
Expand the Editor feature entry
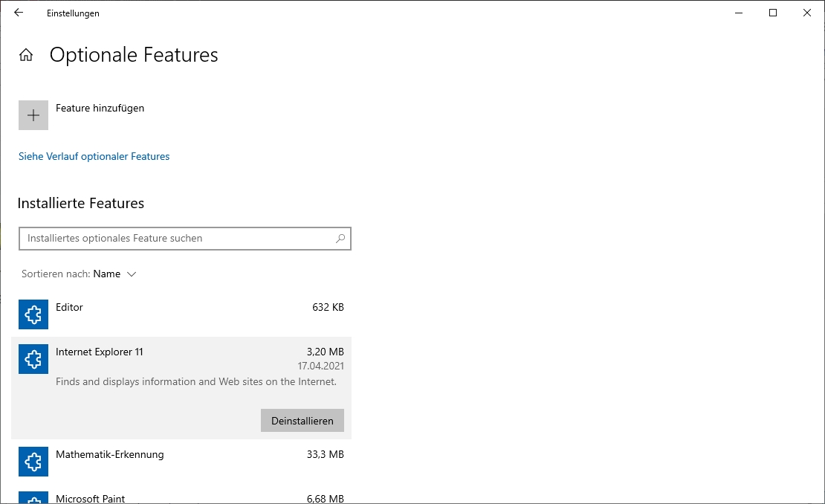point(186,308)
